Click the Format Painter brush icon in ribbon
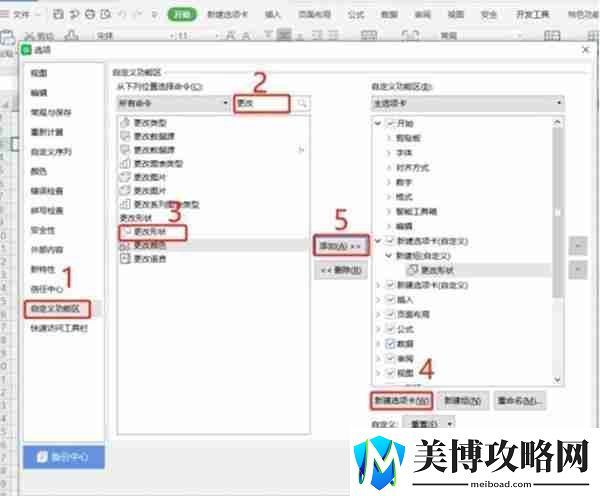 (72, 36)
